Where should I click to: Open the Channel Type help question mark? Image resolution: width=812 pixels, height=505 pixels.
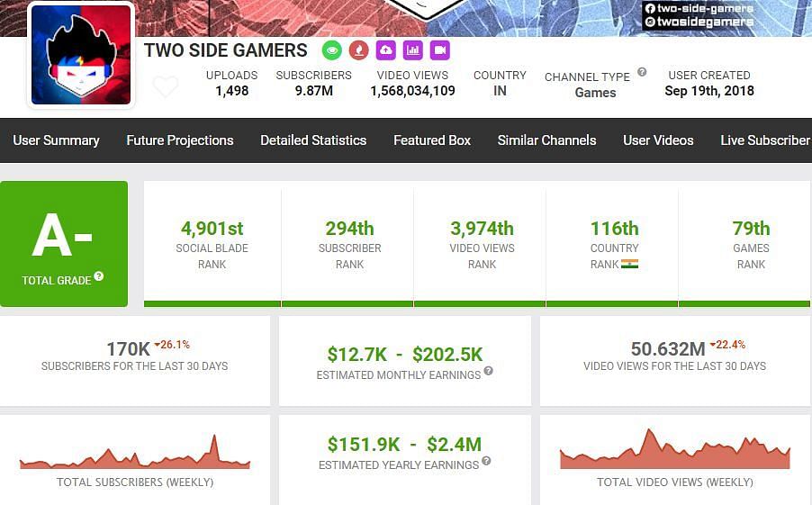pos(642,72)
